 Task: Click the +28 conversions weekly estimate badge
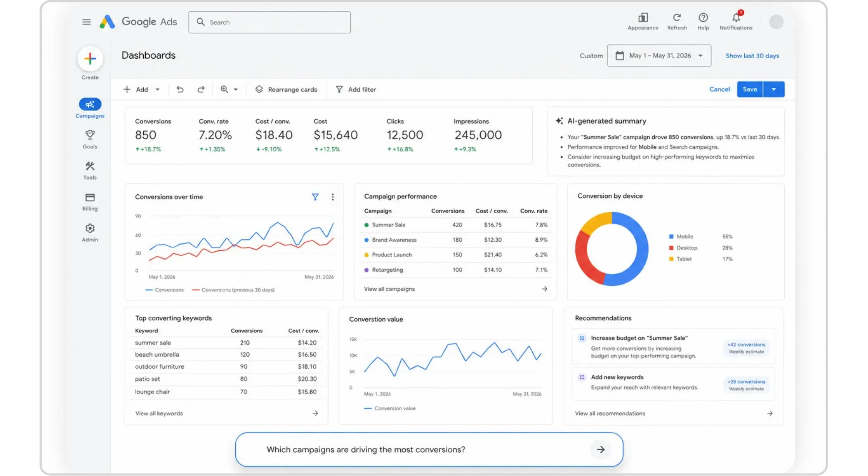tap(746, 385)
